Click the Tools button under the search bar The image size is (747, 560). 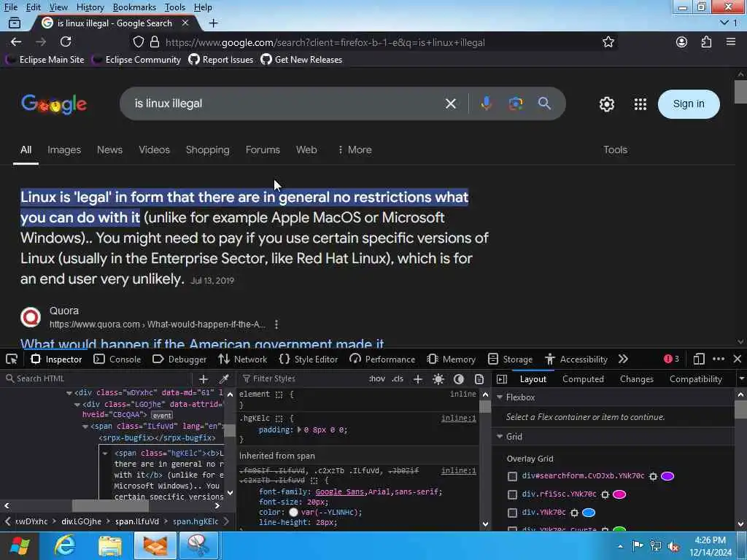(x=615, y=149)
